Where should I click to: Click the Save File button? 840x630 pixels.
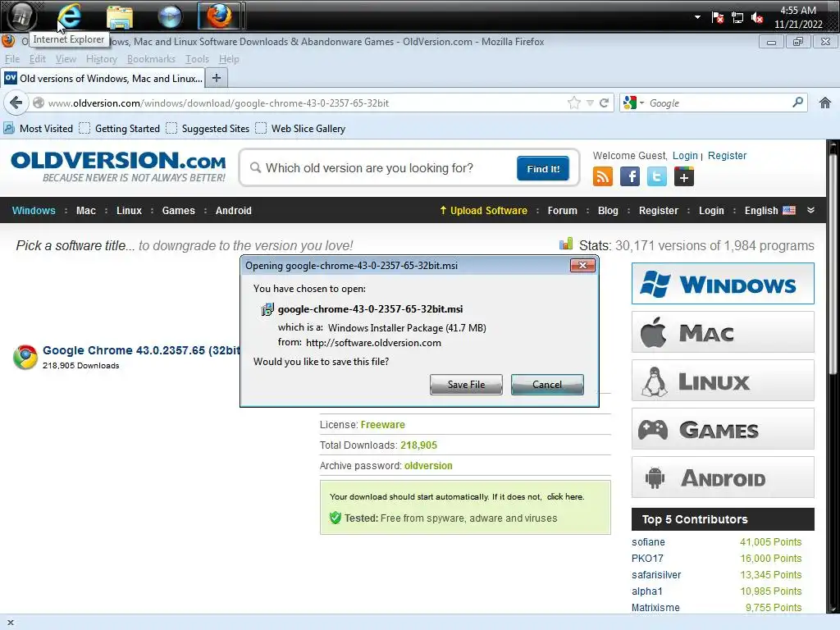[x=466, y=385]
